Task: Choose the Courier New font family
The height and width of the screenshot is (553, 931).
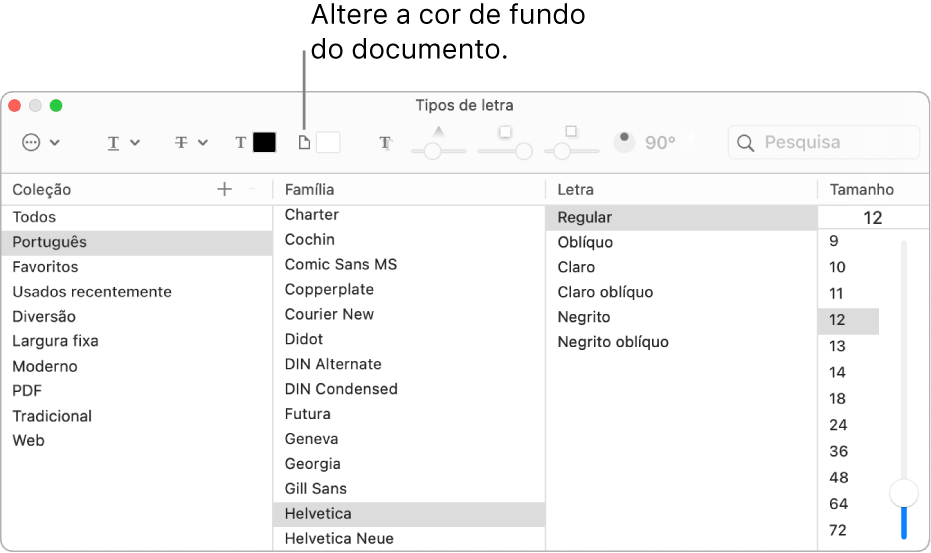Action: 329,314
